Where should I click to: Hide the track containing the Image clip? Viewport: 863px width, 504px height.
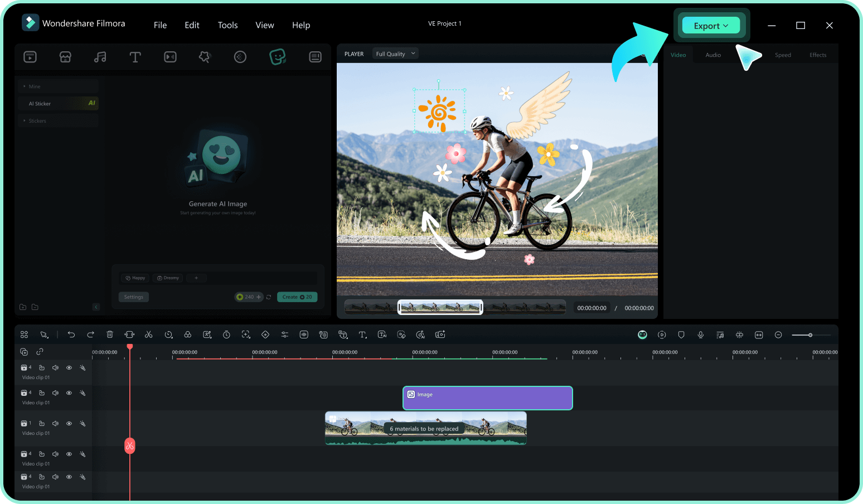(69, 393)
